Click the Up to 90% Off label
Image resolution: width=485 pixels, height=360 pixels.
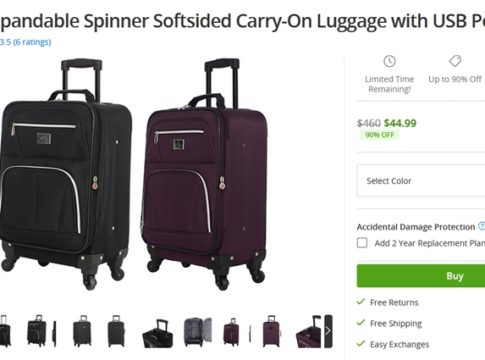(455, 79)
